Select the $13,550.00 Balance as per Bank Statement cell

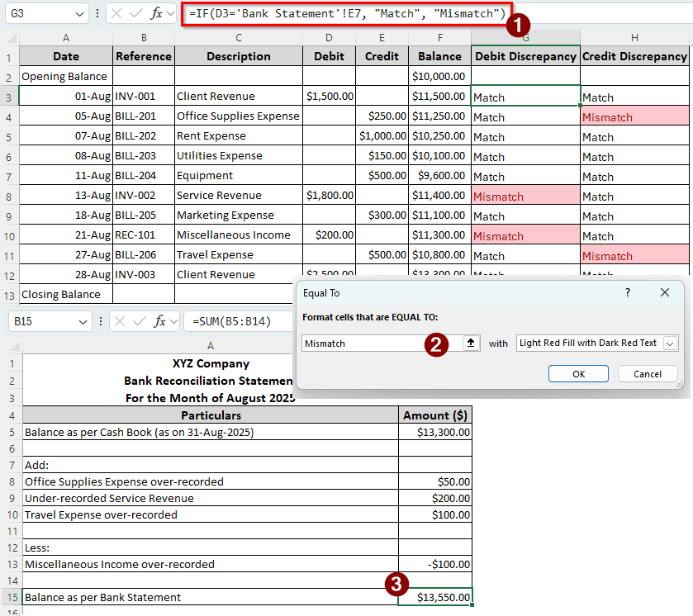click(x=435, y=597)
